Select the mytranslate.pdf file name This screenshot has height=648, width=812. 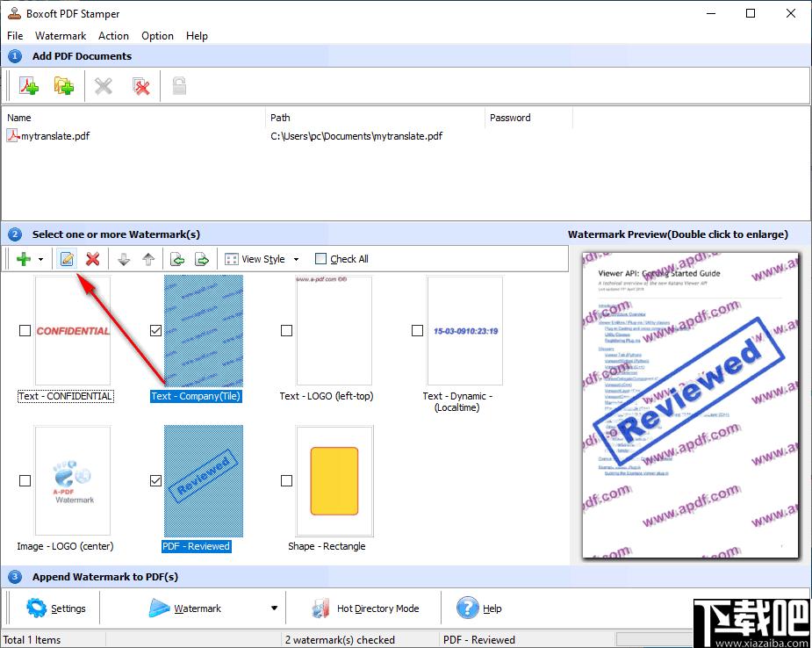pyautogui.click(x=55, y=136)
